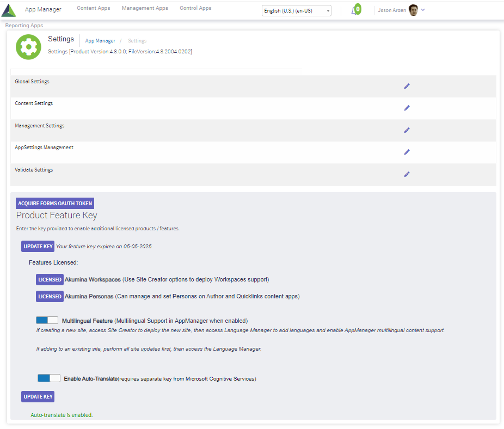Screen dimensions: 504x429
Task: Toggle the Multilingual Feature switch
Action: pyautogui.click(x=47, y=320)
